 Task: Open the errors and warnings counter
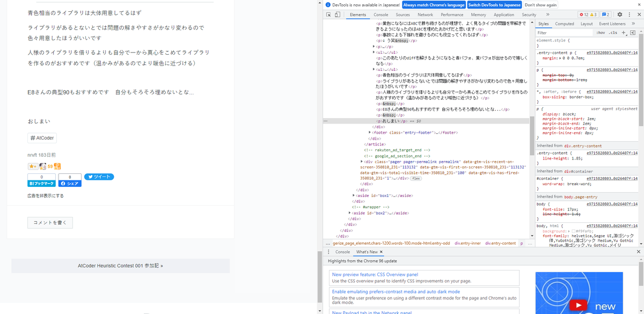coord(588,14)
